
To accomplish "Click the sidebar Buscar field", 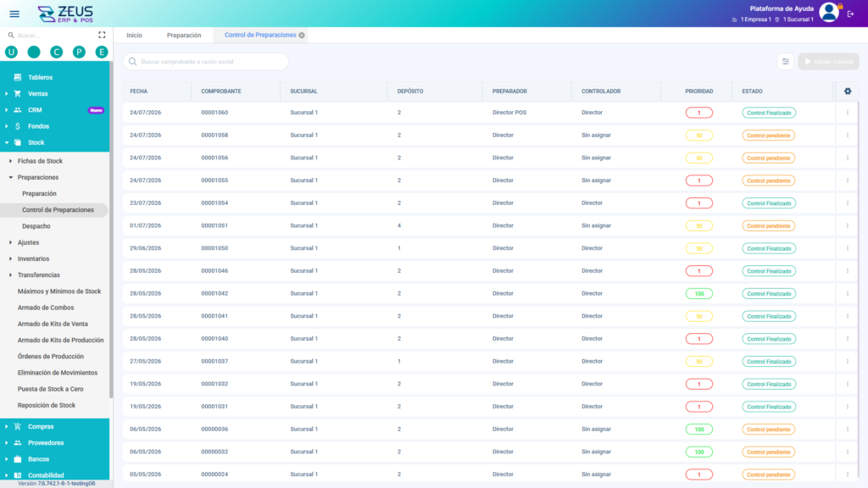I will (50, 35).
